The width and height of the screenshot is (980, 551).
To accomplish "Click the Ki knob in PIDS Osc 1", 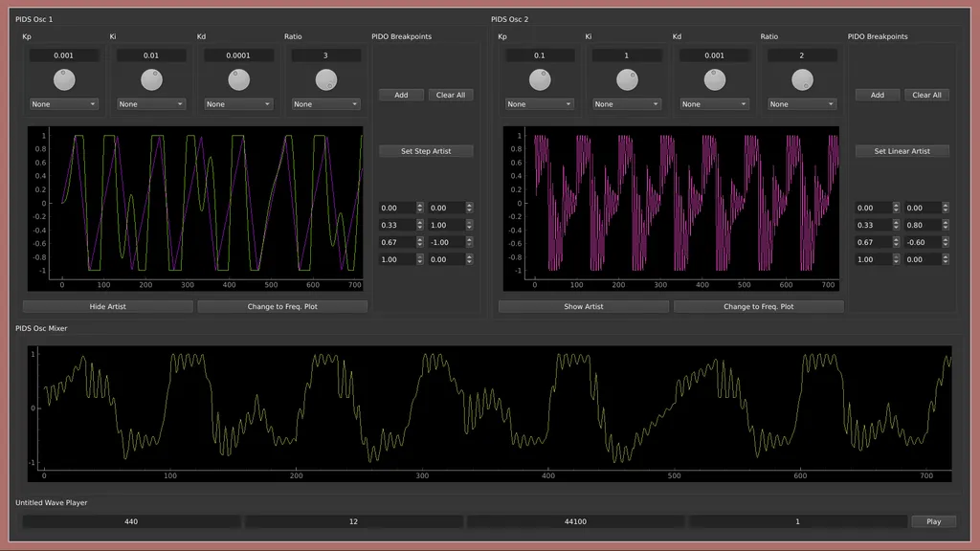I will pyautogui.click(x=151, y=79).
